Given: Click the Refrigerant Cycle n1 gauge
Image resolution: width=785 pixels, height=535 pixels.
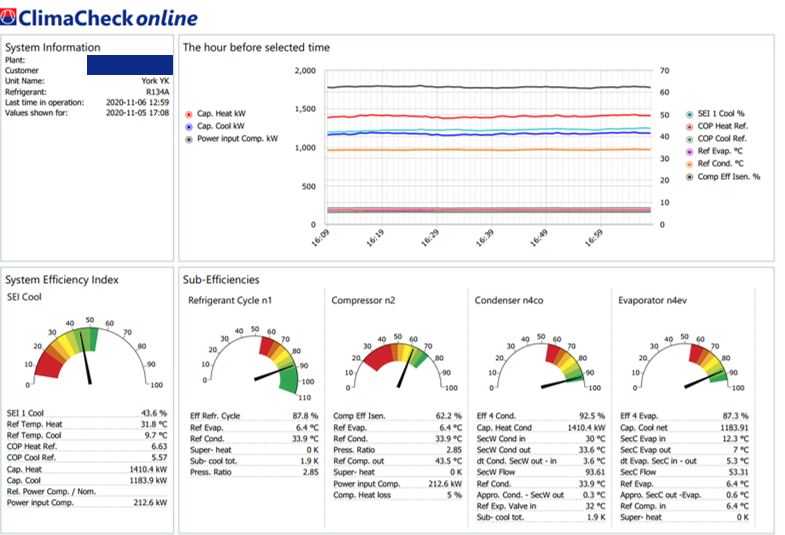Looking at the screenshot, I should click(x=257, y=363).
